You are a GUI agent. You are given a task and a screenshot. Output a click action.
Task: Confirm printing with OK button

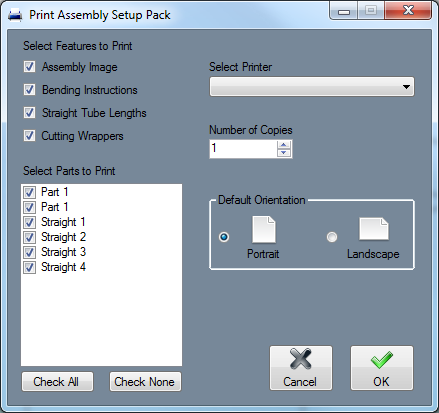click(x=382, y=368)
